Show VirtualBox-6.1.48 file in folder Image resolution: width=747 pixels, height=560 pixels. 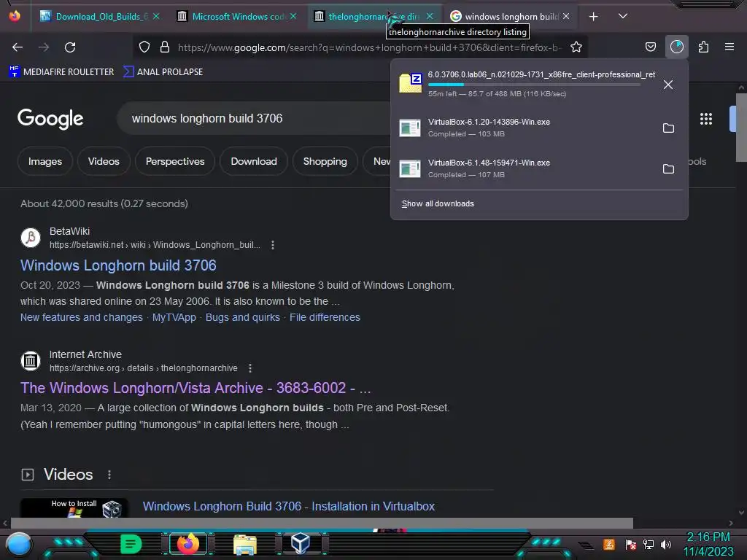pyautogui.click(x=668, y=169)
